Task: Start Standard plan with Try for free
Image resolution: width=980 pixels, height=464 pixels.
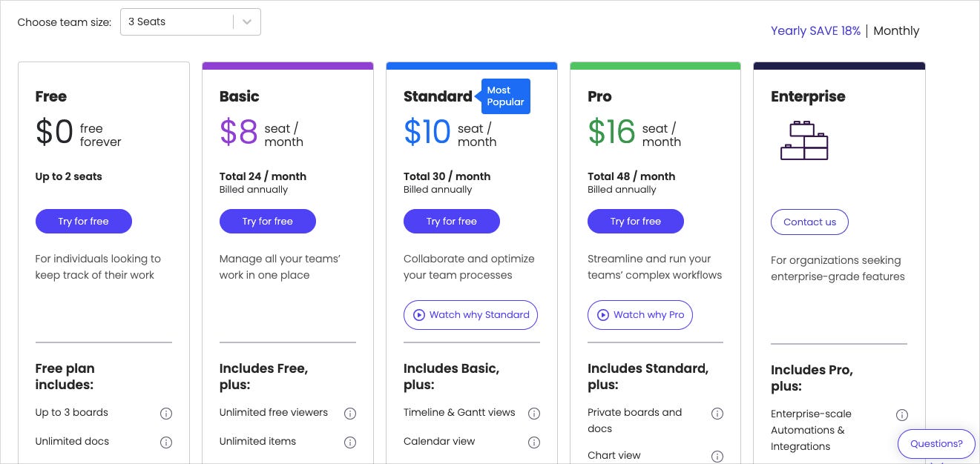Action: (x=452, y=222)
